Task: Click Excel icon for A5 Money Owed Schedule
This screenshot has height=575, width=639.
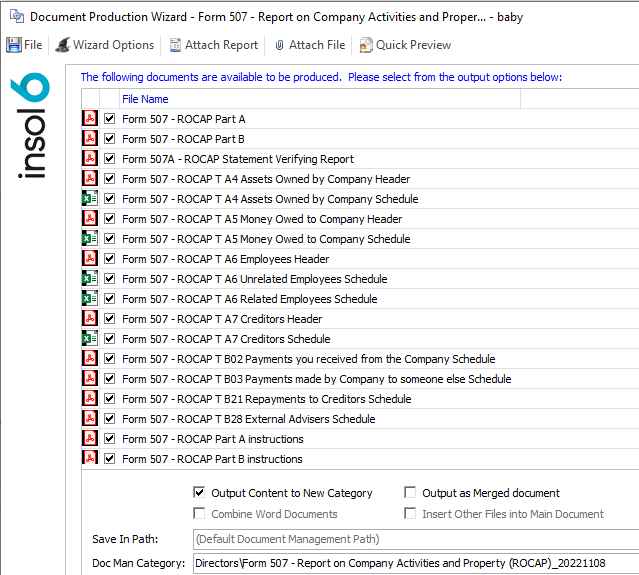Action: pos(89,239)
